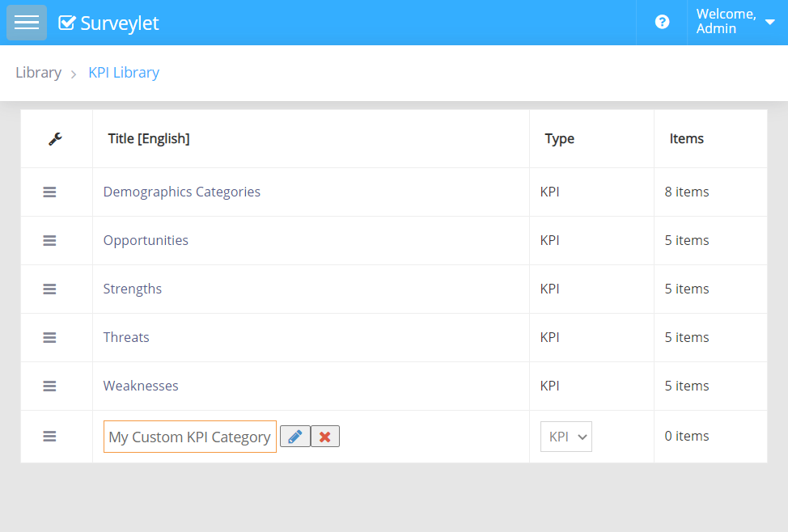Screen dimensions: 788x532
Task: Click the Surveylet logo
Action: pyautogui.click(x=109, y=23)
